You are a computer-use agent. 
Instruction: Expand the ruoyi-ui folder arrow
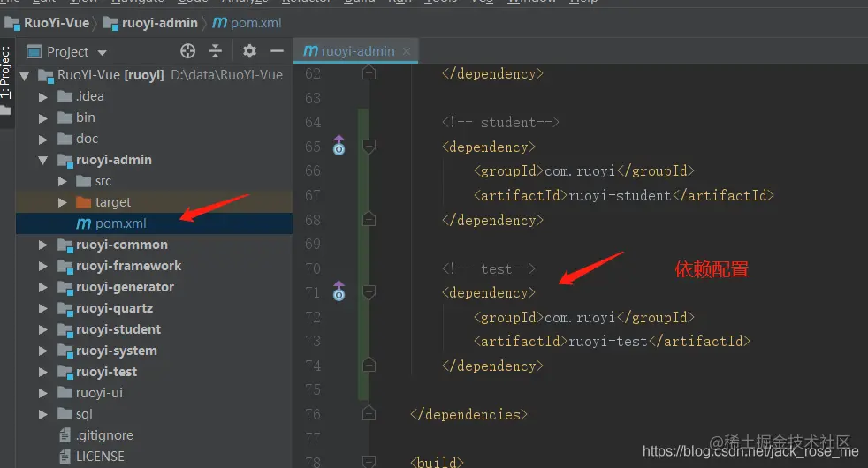(x=43, y=394)
